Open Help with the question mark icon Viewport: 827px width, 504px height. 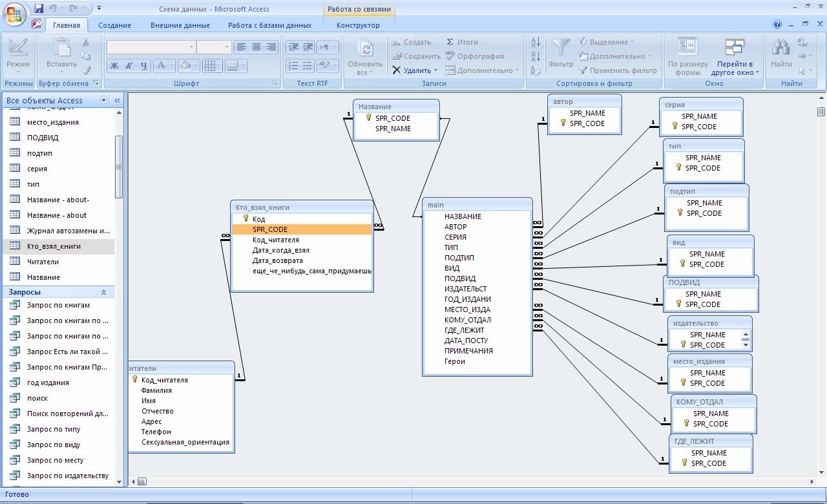coord(777,25)
